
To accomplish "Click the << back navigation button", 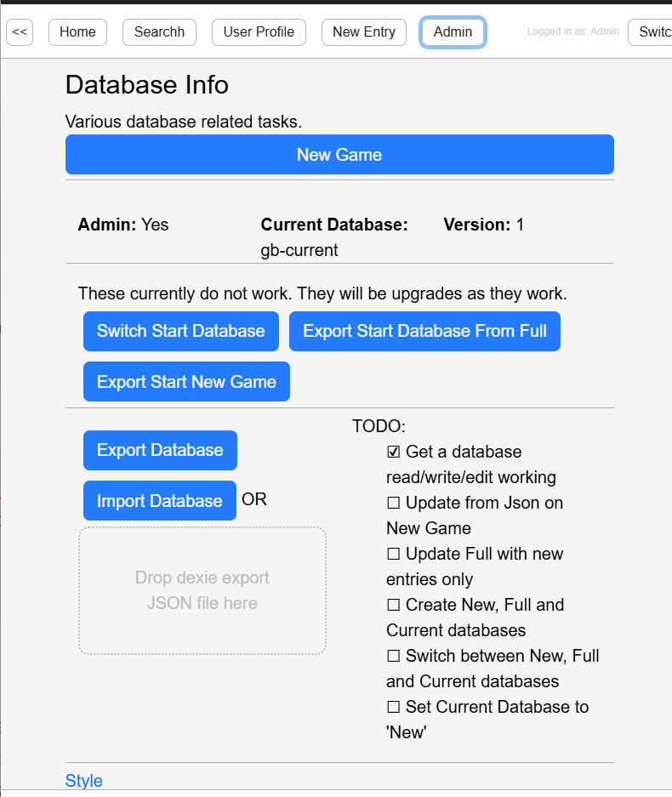I will point(19,32).
